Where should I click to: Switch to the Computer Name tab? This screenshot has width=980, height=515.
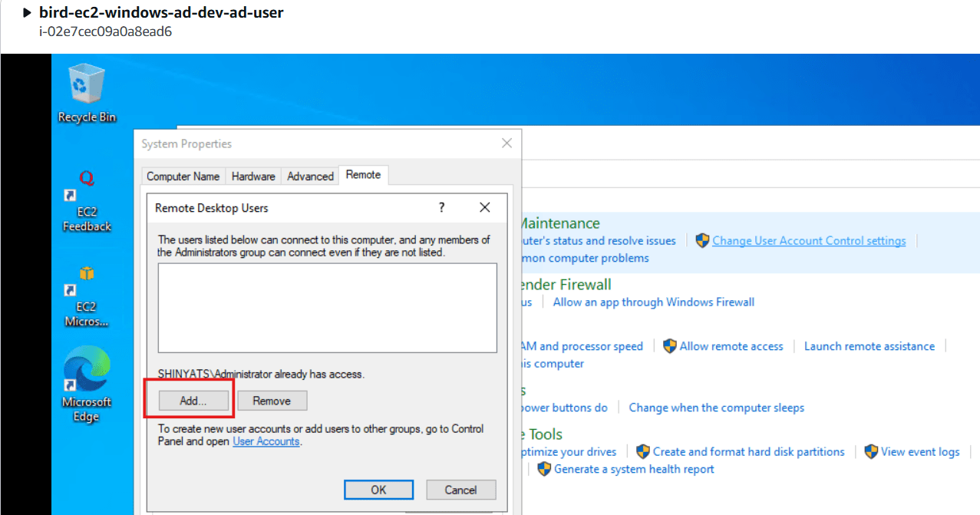coord(183,176)
